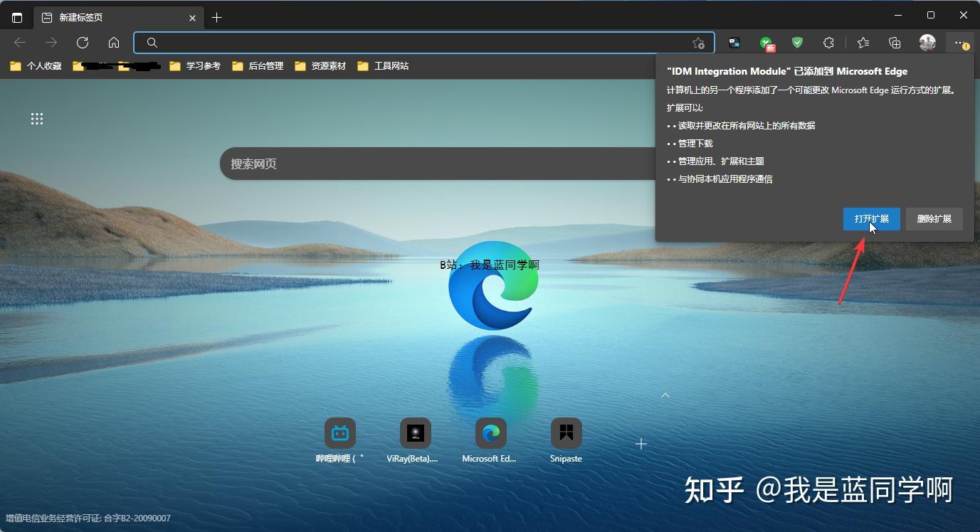The image size is (980, 532).
Task: Go forward with the forward arrow
Action: pos(51,43)
